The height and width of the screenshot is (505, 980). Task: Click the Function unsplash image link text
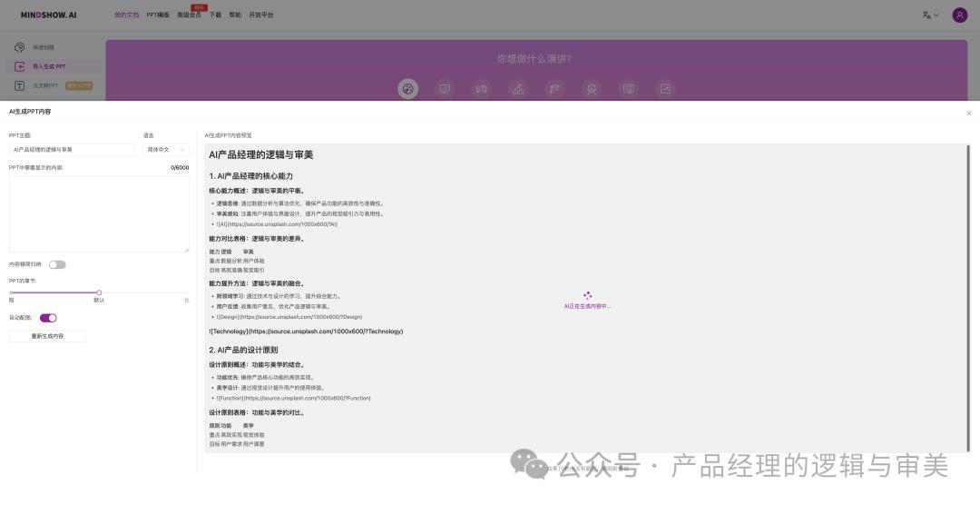(293, 398)
